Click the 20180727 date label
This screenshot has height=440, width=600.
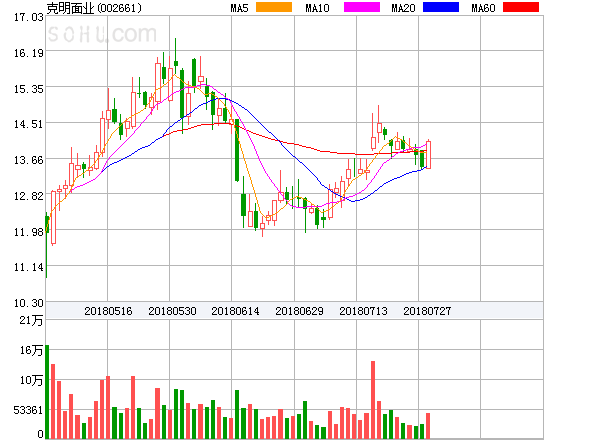coord(427,311)
